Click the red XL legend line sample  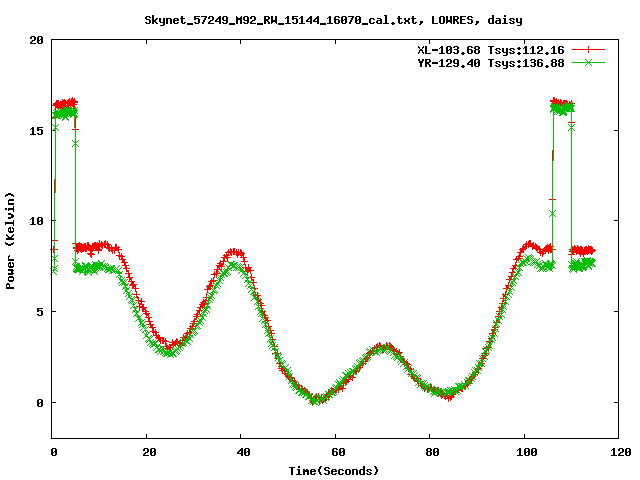[588, 50]
